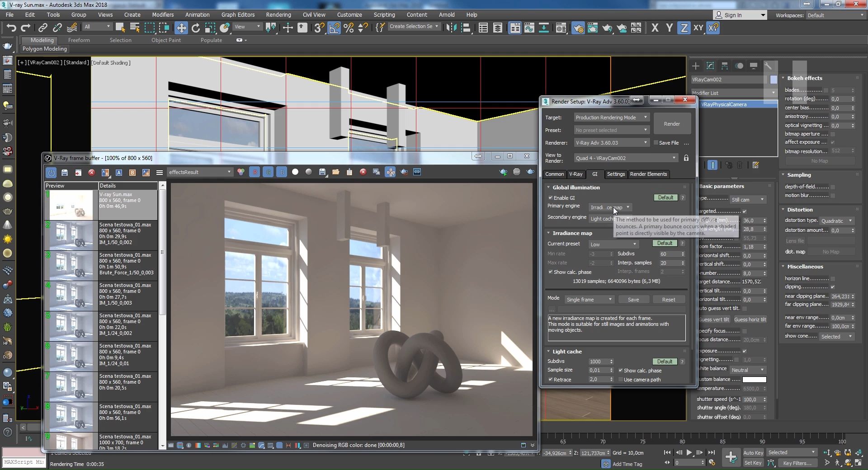Toggle history power button in V-Ray frame buffer
The image size is (868, 470).
(x=51, y=172)
